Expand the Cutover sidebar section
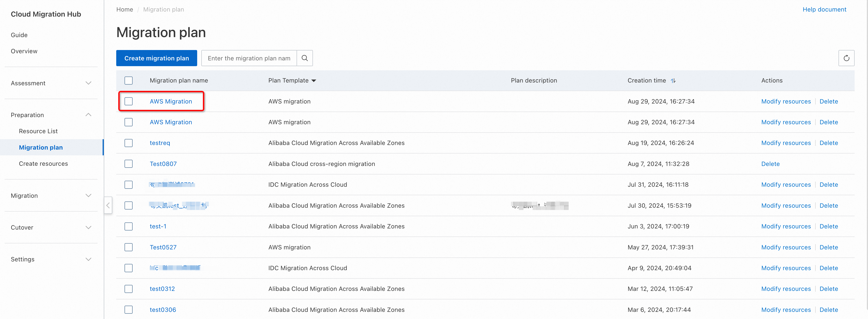 click(x=88, y=227)
